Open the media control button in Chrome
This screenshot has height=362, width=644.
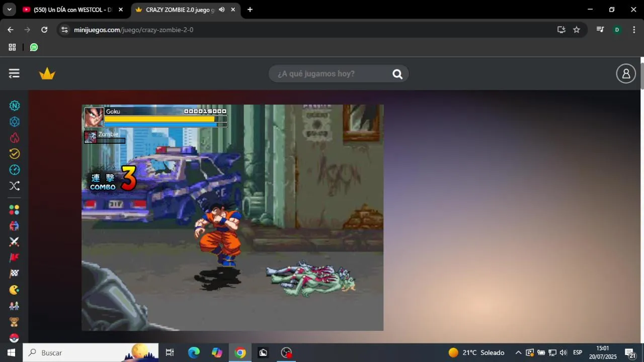click(x=600, y=30)
